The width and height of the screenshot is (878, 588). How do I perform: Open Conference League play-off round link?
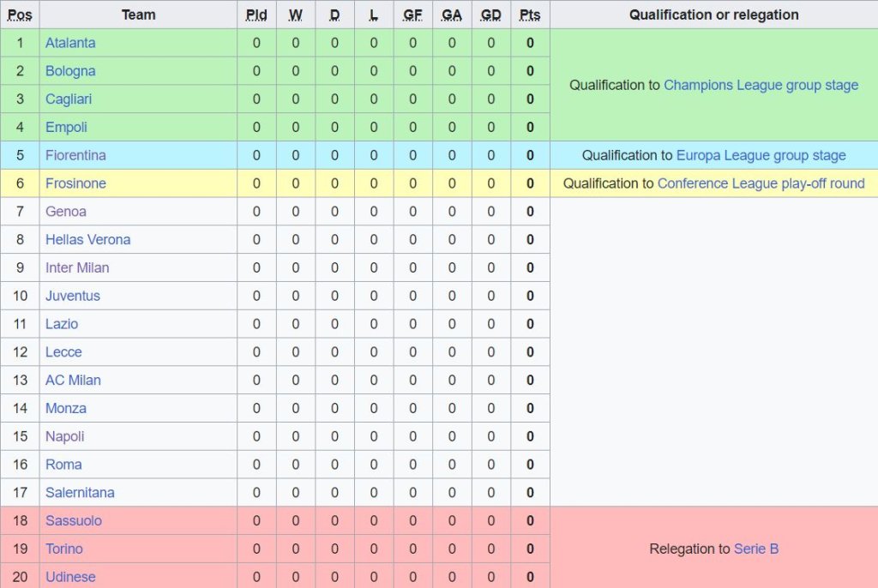coord(761,183)
